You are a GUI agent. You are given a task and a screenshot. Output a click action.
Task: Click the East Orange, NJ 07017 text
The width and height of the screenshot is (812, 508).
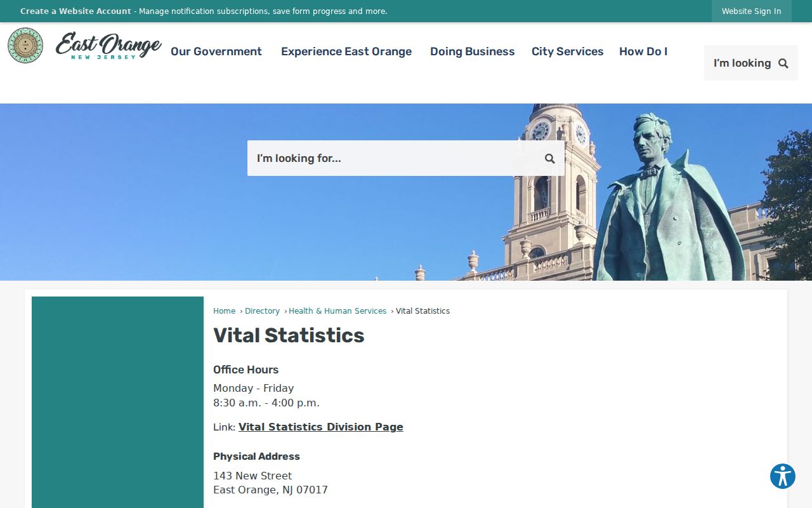[270, 490]
